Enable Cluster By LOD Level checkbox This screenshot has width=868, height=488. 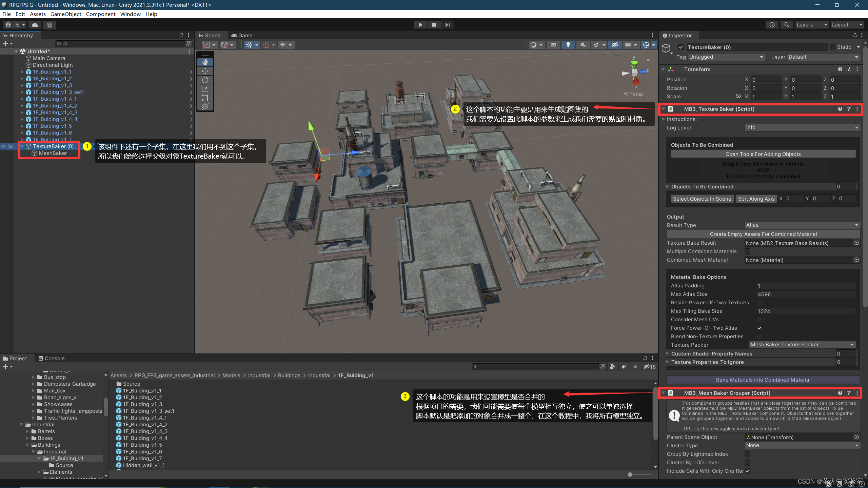[x=747, y=463]
